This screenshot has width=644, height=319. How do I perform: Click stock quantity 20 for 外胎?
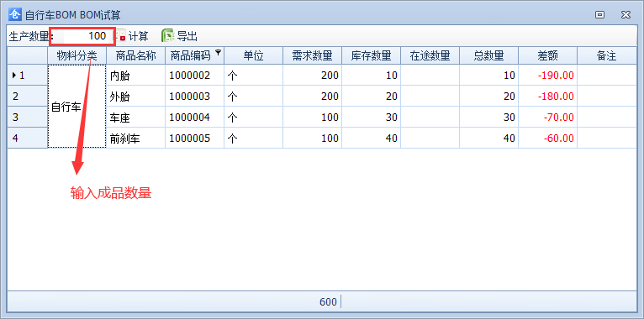pos(372,96)
